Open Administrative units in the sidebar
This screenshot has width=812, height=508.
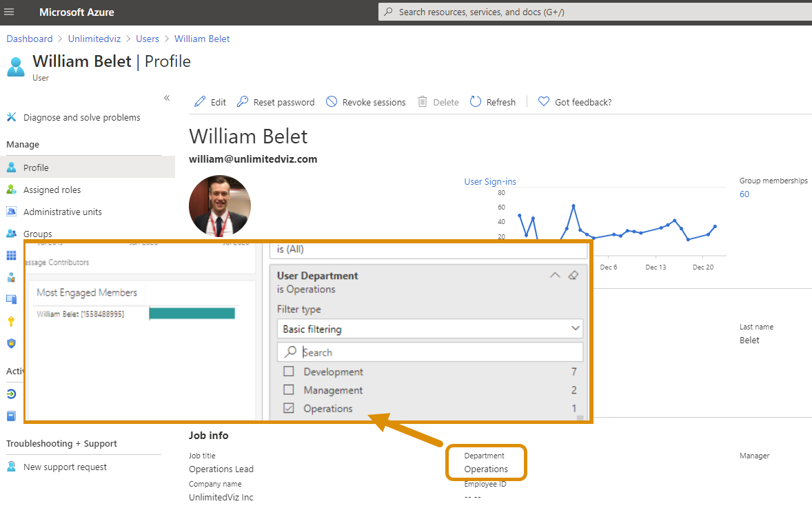click(62, 212)
